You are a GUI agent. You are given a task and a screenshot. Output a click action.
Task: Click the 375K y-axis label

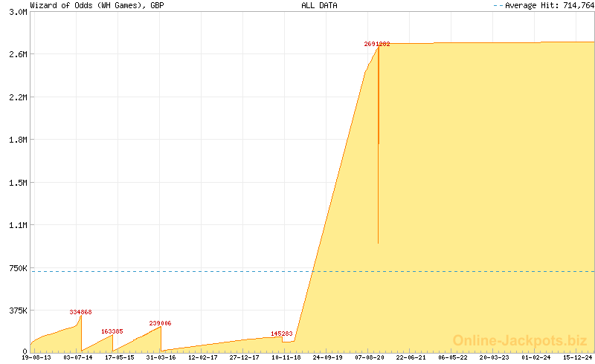16,310
